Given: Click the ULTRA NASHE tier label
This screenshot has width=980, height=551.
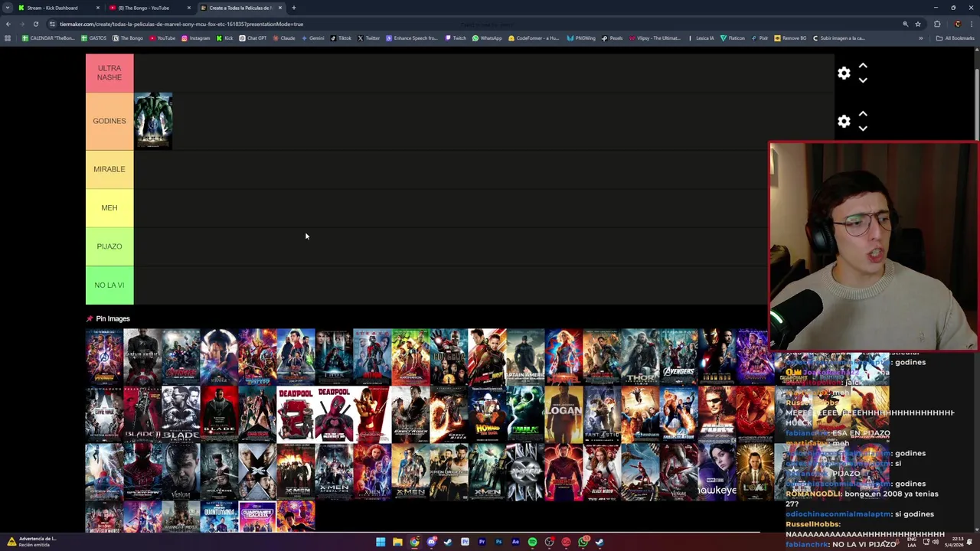Looking at the screenshot, I should point(109,73).
